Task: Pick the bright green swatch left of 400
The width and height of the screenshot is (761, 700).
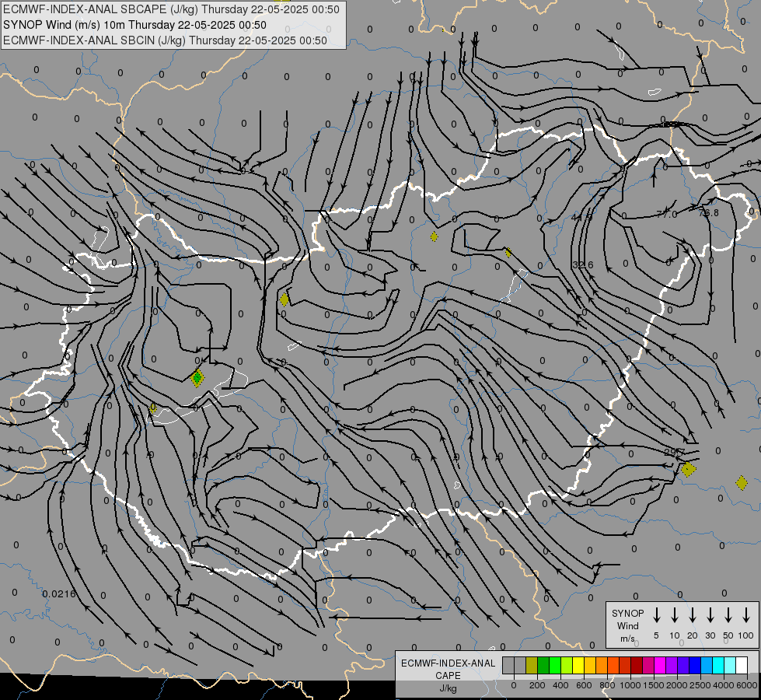Action: (555, 666)
